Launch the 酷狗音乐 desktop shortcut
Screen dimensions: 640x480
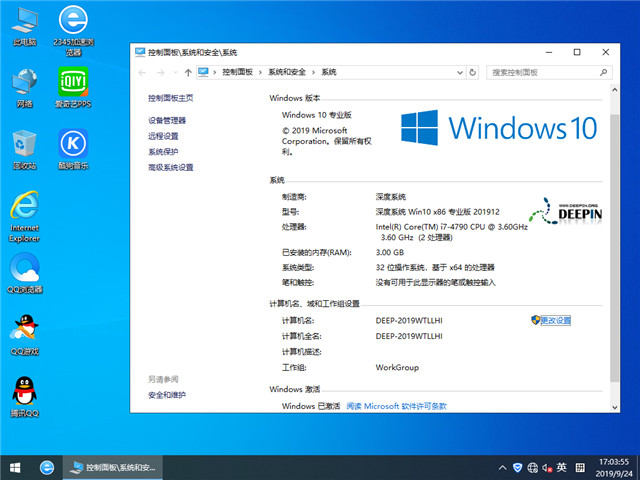[x=73, y=149]
